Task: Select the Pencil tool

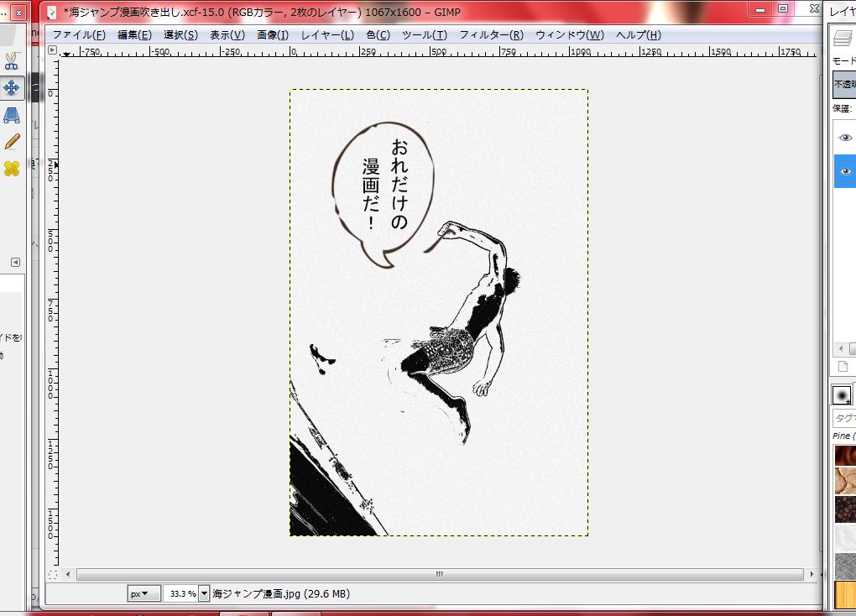Action: (x=12, y=140)
